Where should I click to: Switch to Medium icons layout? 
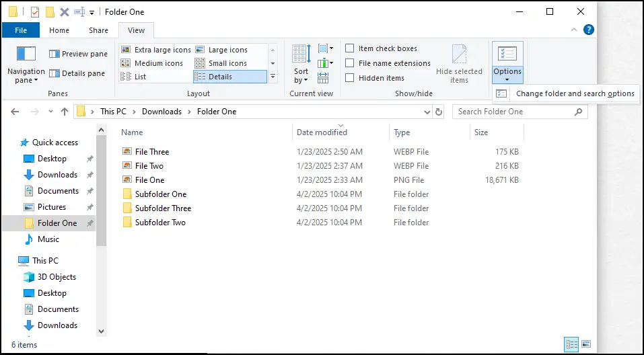point(151,63)
